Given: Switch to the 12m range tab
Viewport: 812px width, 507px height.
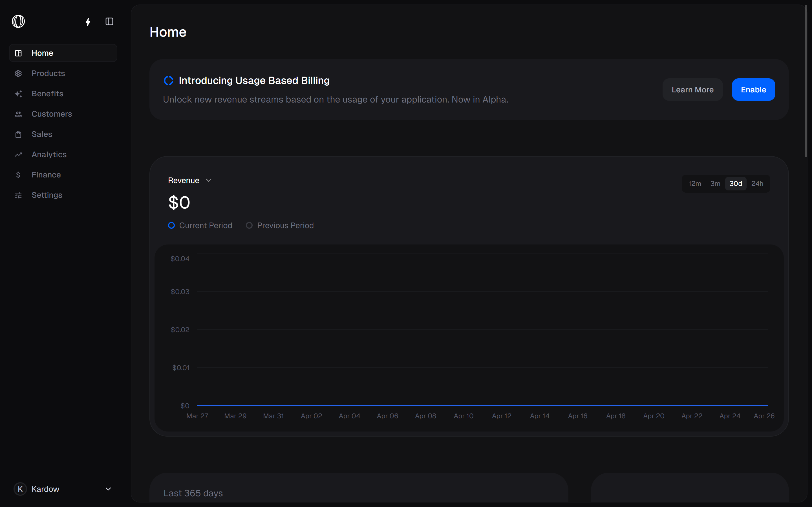Looking at the screenshot, I should coord(694,184).
